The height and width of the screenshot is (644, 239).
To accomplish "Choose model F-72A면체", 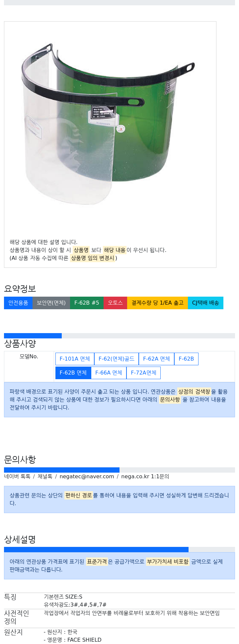I will (x=143, y=373).
